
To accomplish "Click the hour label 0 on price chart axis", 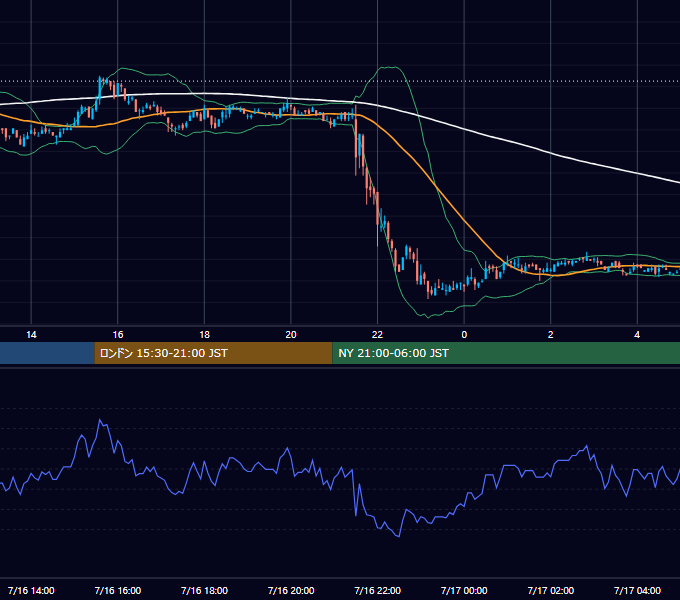I will pyautogui.click(x=464, y=335).
